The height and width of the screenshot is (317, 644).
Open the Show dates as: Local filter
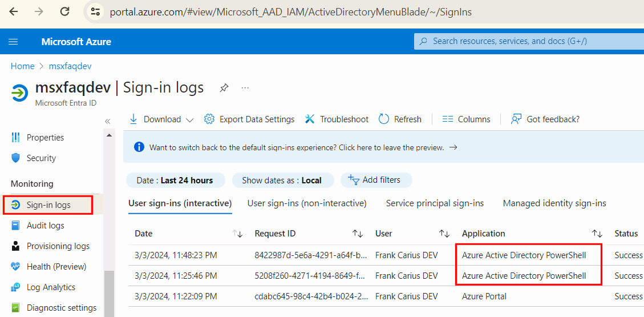pos(283,180)
